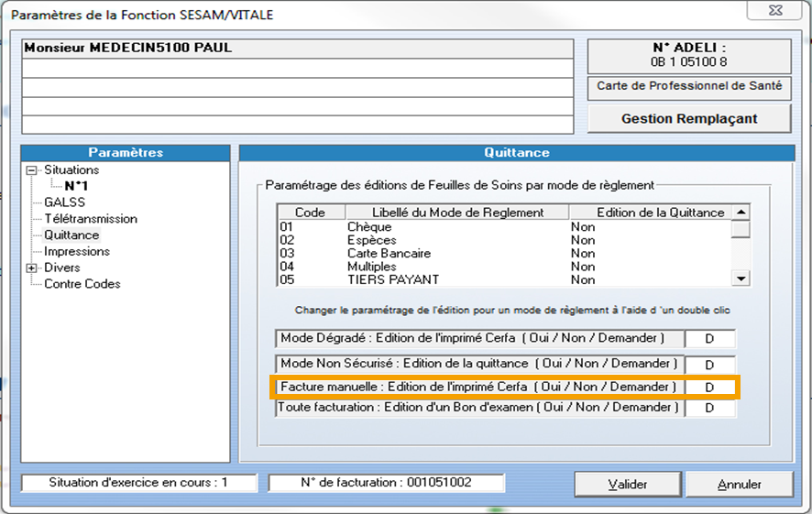The width and height of the screenshot is (812, 514).
Task: Click the Mode Dégradé value field
Action: tap(709, 339)
